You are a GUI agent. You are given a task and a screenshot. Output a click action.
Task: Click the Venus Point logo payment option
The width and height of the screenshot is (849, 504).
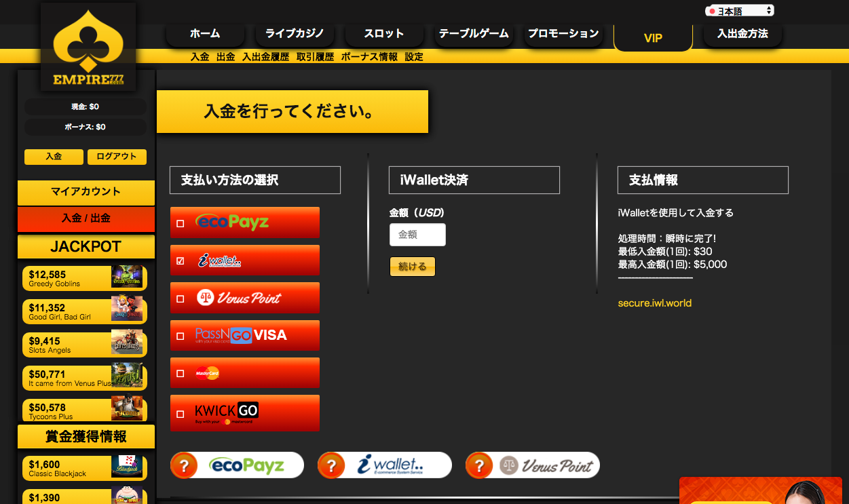239,298
